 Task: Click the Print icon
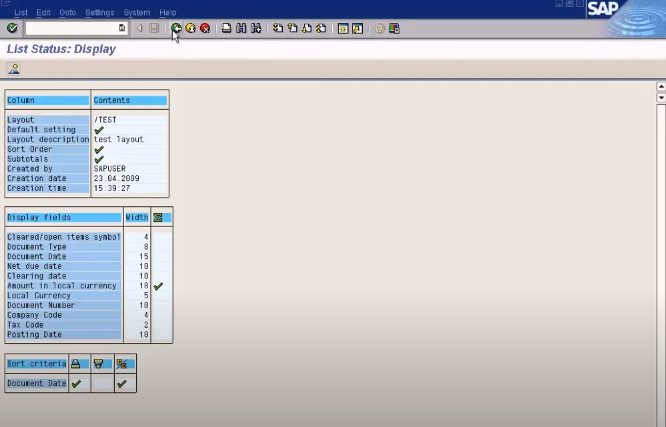[227, 28]
